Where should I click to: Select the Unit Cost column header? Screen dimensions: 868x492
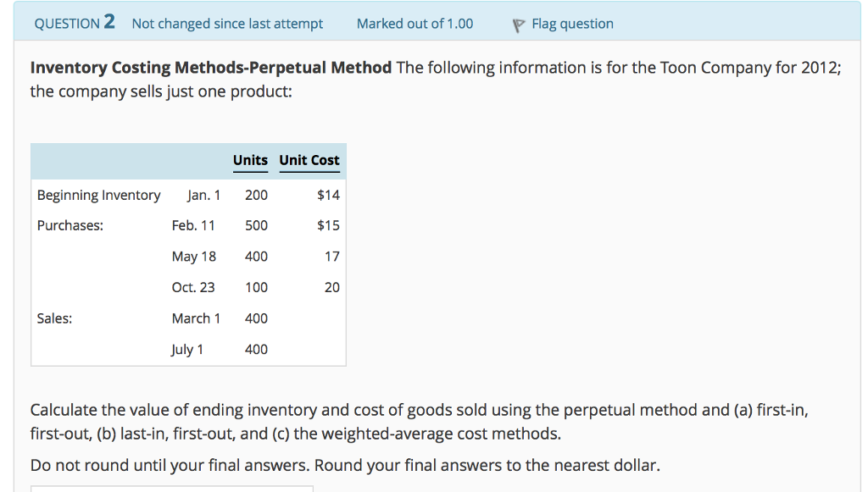[x=309, y=161]
